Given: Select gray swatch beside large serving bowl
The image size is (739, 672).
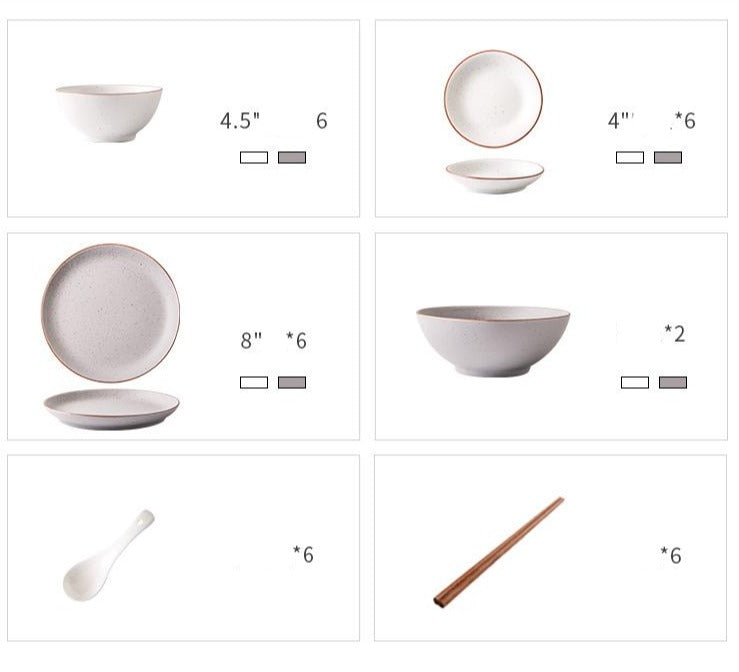Looking at the screenshot, I should tap(673, 382).
